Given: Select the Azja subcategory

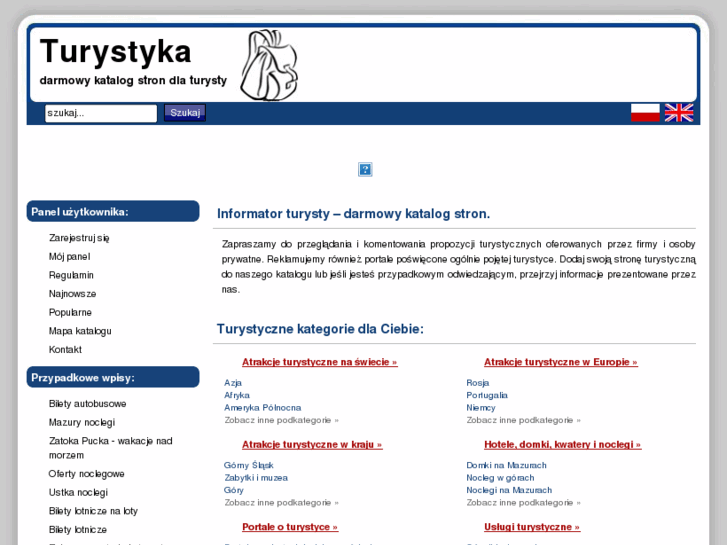Looking at the screenshot, I should pyautogui.click(x=233, y=383).
